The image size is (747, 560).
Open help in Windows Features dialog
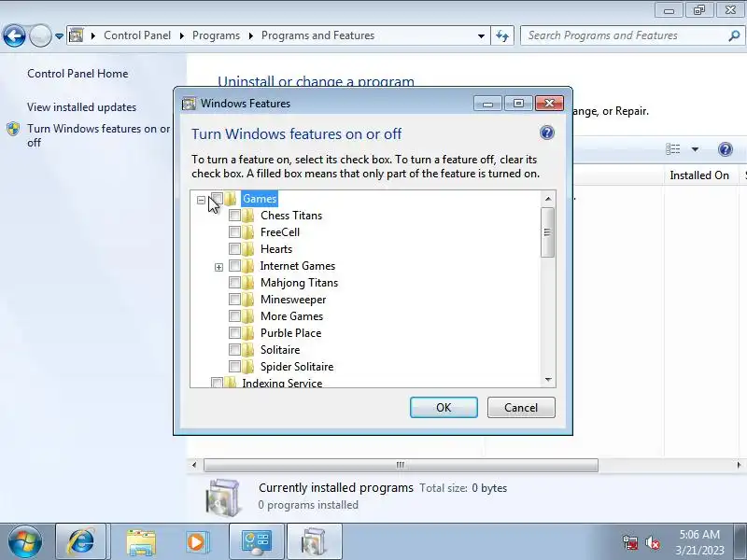click(x=547, y=133)
